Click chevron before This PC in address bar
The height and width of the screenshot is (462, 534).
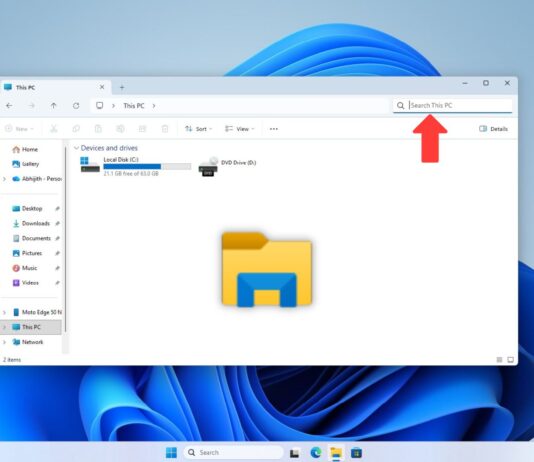pos(113,106)
